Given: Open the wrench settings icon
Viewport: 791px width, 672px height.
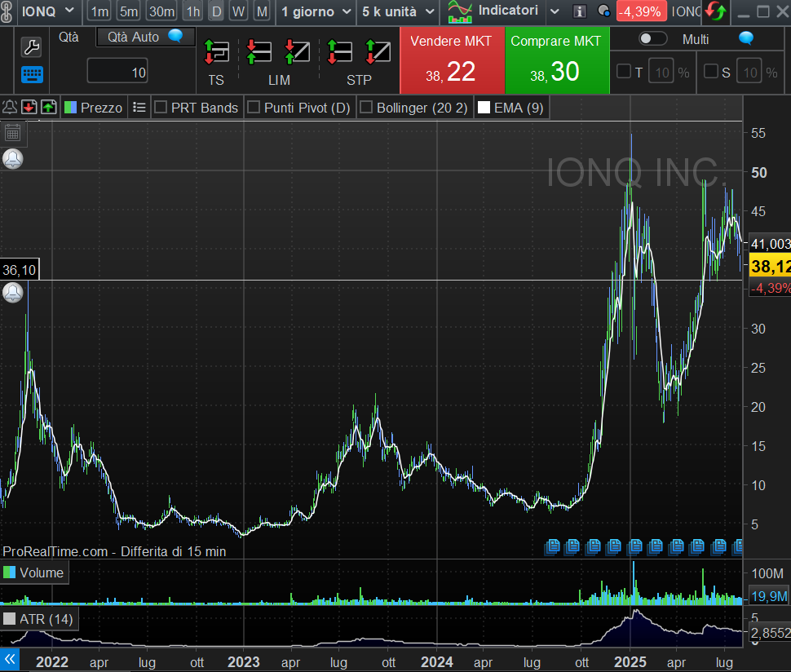Looking at the screenshot, I should point(31,46).
